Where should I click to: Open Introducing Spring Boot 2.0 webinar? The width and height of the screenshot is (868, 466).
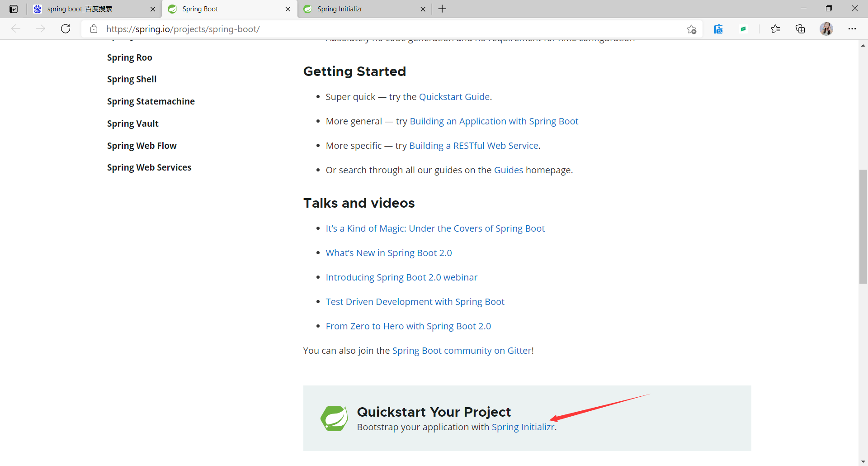click(x=401, y=277)
